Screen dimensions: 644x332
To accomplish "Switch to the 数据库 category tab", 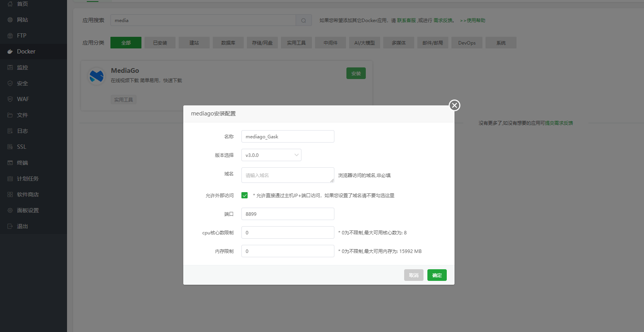I will tap(228, 43).
